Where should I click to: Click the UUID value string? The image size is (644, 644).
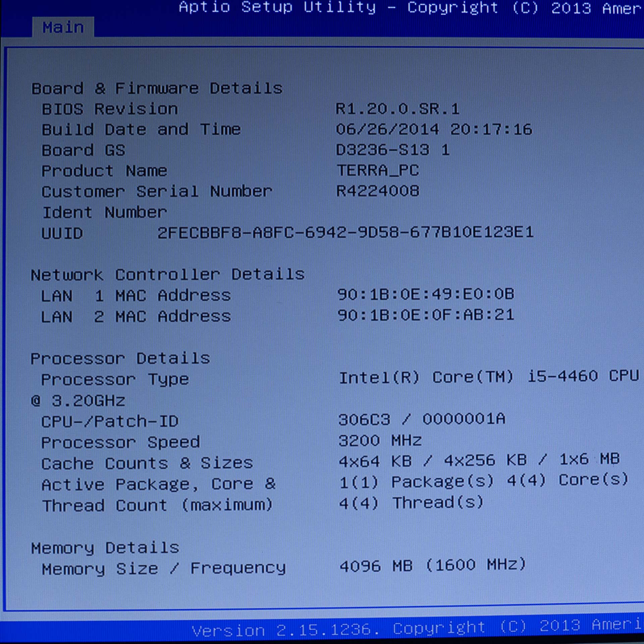[345, 232]
